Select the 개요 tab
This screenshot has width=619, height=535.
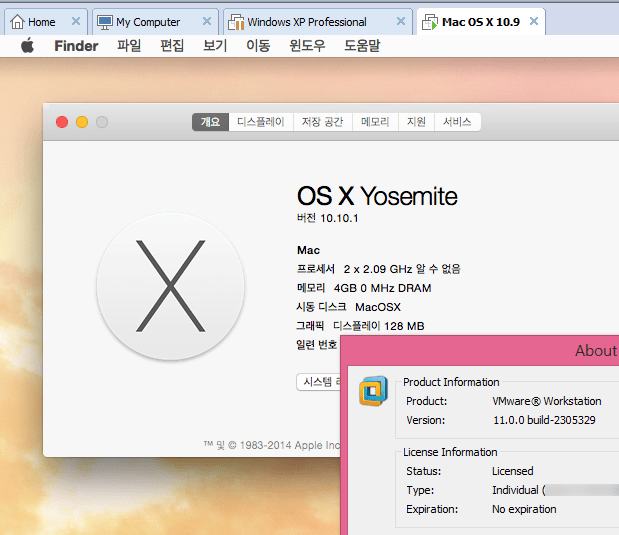pyautogui.click(x=210, y=122)
